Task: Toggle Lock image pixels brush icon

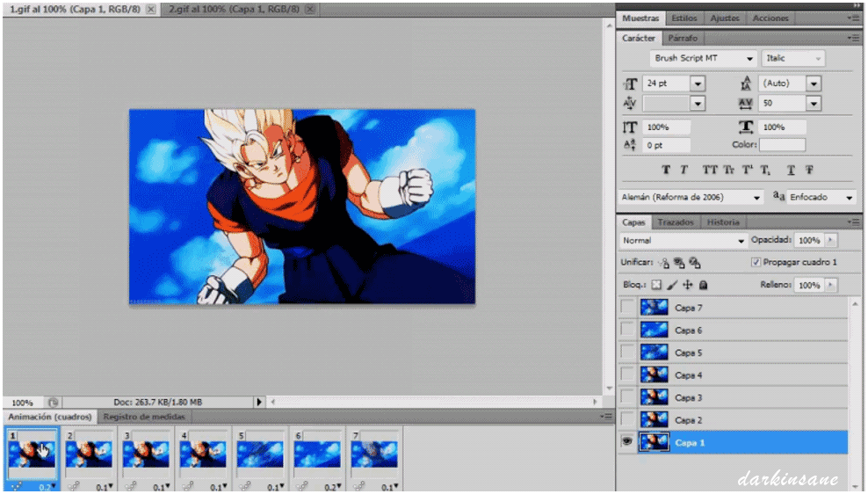Action: (672, 285)
